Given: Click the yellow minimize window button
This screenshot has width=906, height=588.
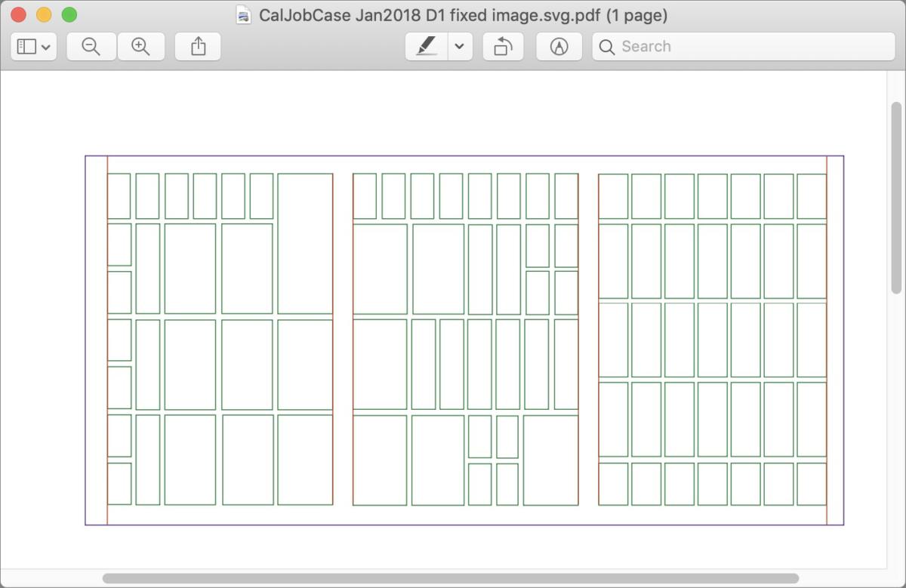Looking at the screenshot, I should (45, 15).
